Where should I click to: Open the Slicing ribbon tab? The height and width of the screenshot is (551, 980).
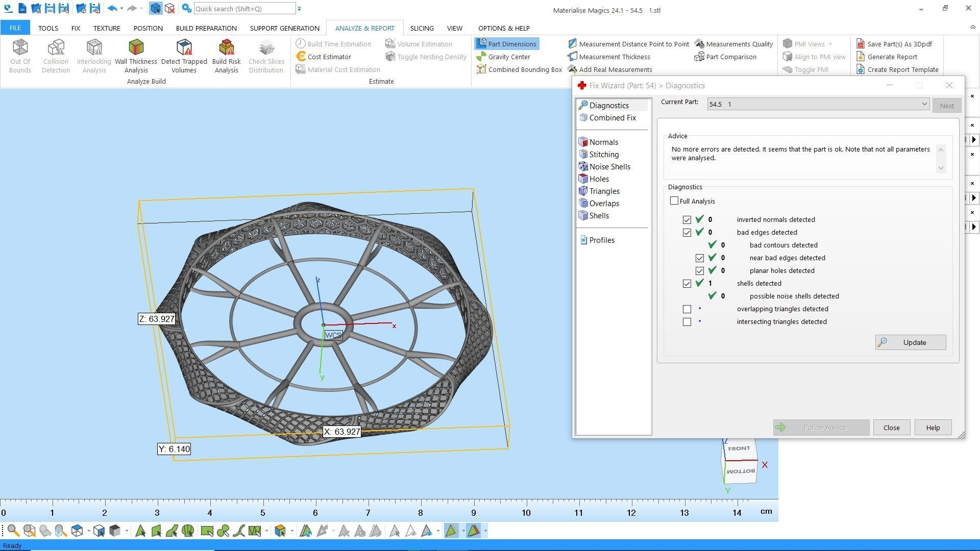point(422,28)
